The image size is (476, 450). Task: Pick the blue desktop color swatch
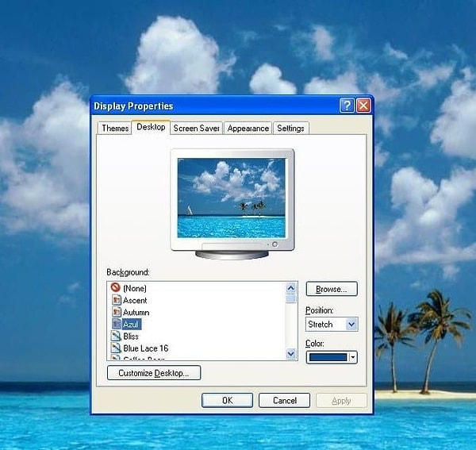pyautogui.click(x=327, y=357)
